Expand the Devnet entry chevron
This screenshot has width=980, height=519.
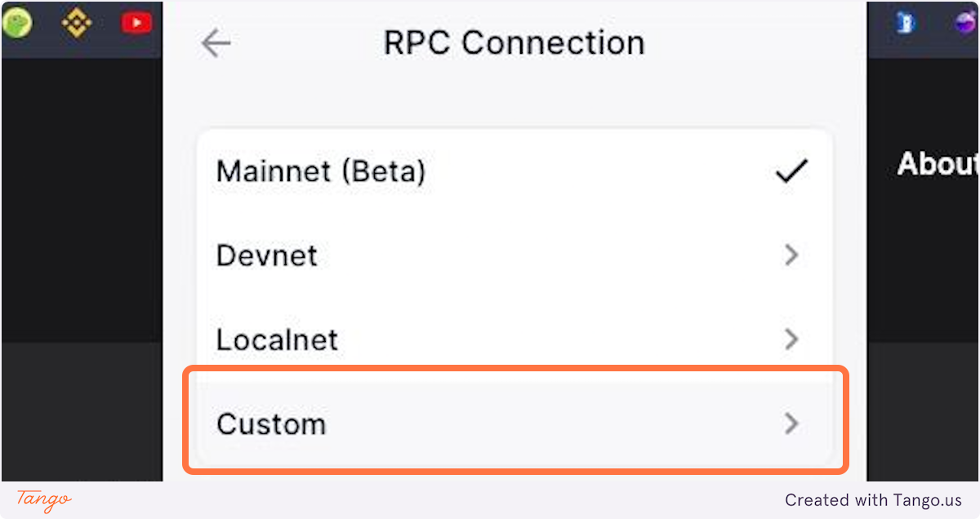pyautogui.click(x=791, y=255)
